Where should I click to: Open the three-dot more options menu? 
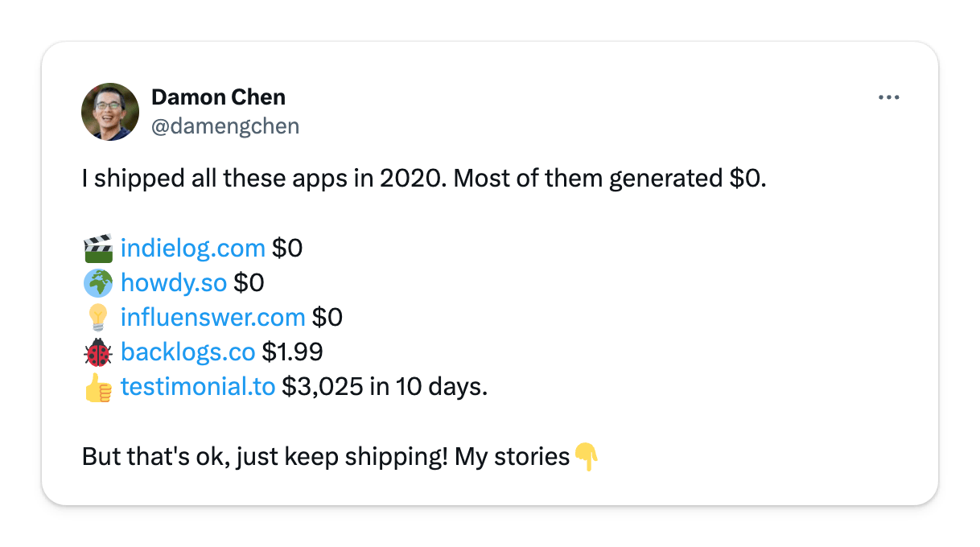tap(888, 97)
